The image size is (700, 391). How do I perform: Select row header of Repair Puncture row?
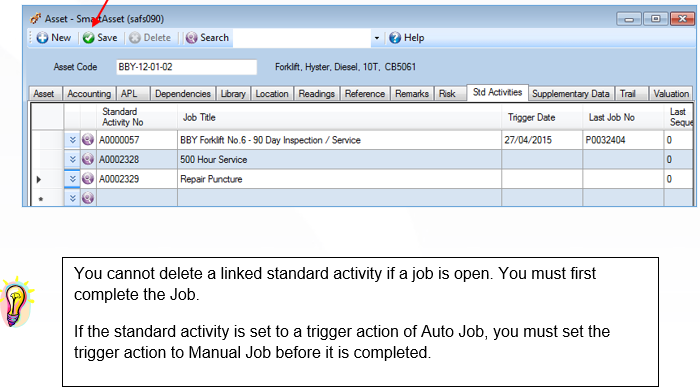pyautogui.click(x=47, y=179)
